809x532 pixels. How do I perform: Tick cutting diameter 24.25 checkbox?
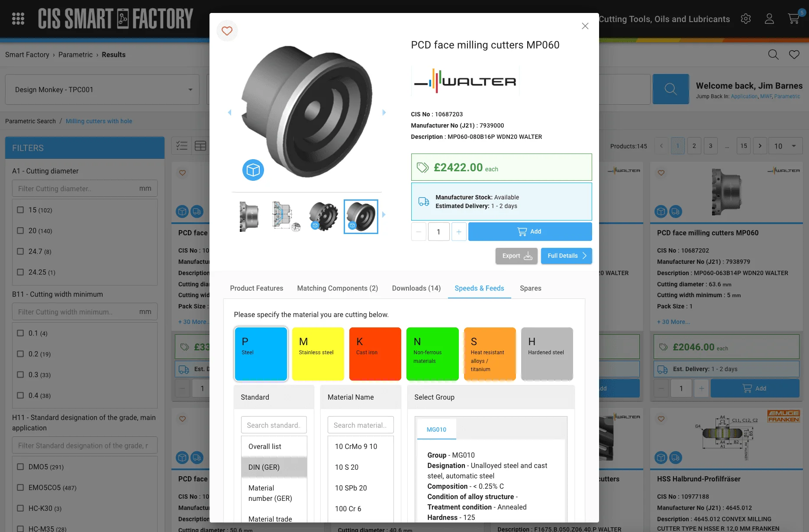point(20,272)
